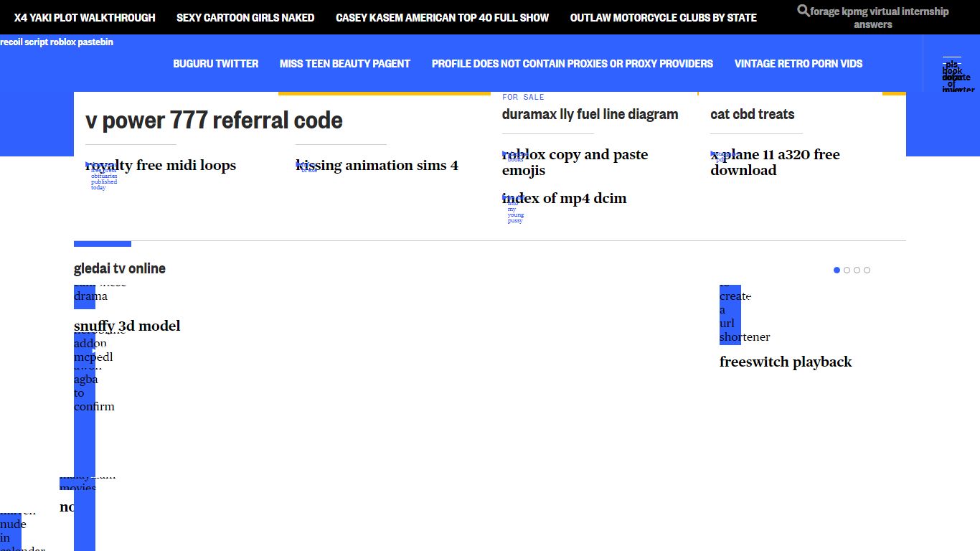Open cat cbd treats headline
Screen dimensions: 980x551
753,114
